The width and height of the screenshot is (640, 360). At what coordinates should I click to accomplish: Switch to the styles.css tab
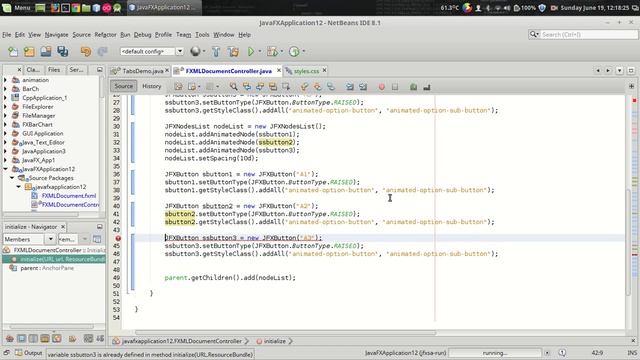[306, 71]
